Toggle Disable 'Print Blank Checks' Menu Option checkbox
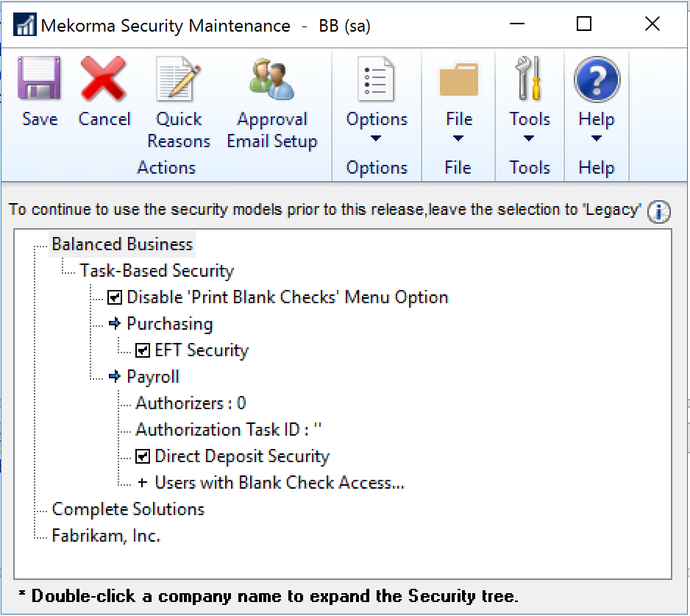The height and width of the screenshot is (616, 690). click(115, 298)
